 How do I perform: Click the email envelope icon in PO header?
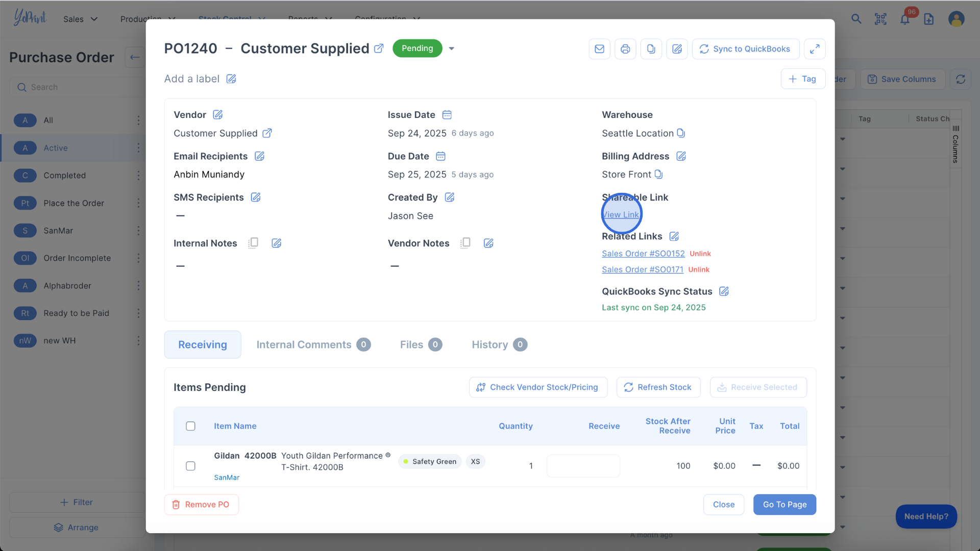point(599,49)
